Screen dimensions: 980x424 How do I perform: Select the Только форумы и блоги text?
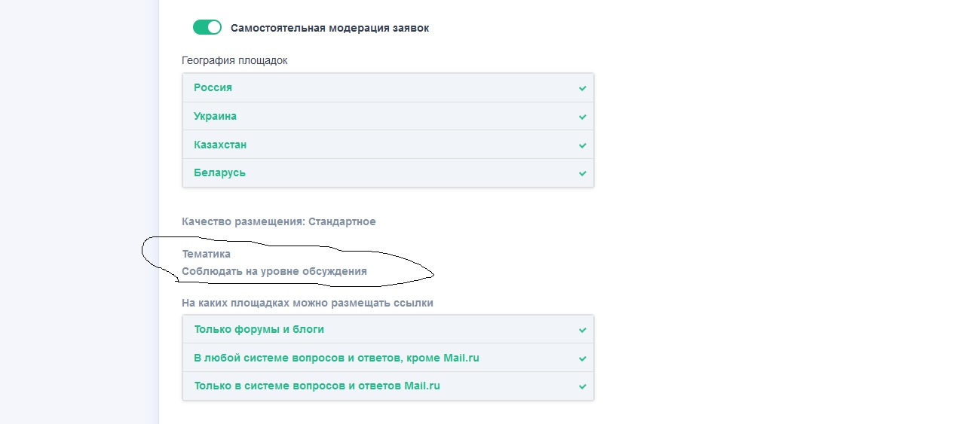point(259,329)
